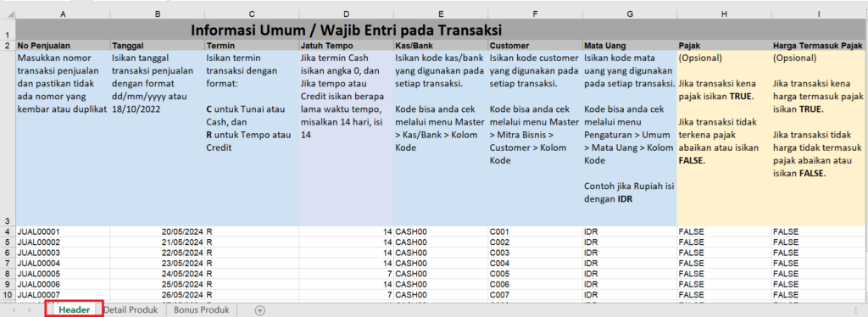This screenshot has width=868, height=317.
Task: Click the 'Isikan kode kas/bank' instruction cell
Action: click(441, 138)
